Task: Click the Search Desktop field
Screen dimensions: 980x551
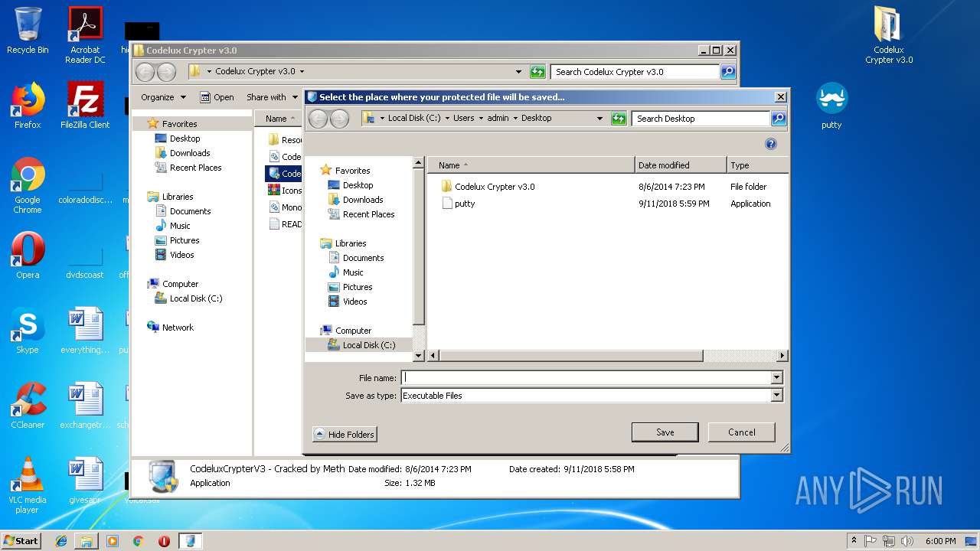Action: pos(701,119)
